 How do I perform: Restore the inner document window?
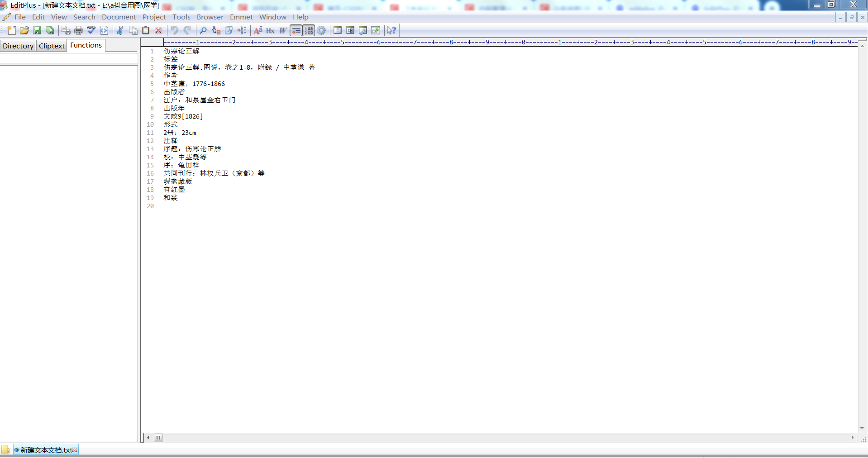point(851,17)
